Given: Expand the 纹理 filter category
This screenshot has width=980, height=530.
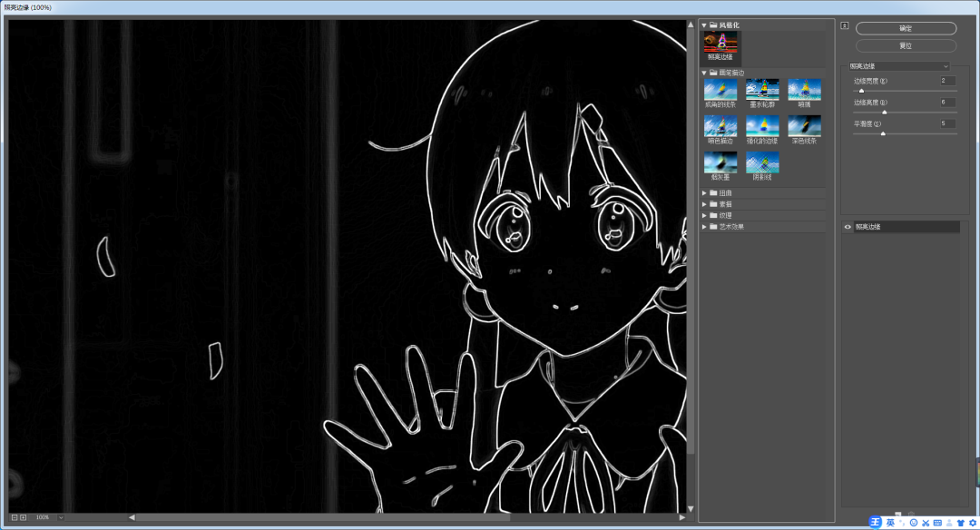Looking at the screenshot, I should (x=704, y=216).
